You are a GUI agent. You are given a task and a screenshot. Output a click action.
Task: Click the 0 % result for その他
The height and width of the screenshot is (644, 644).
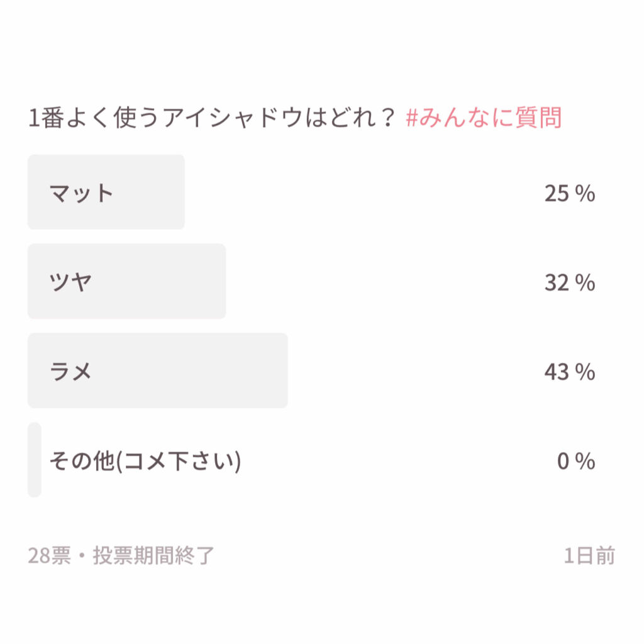pos(575,462)
